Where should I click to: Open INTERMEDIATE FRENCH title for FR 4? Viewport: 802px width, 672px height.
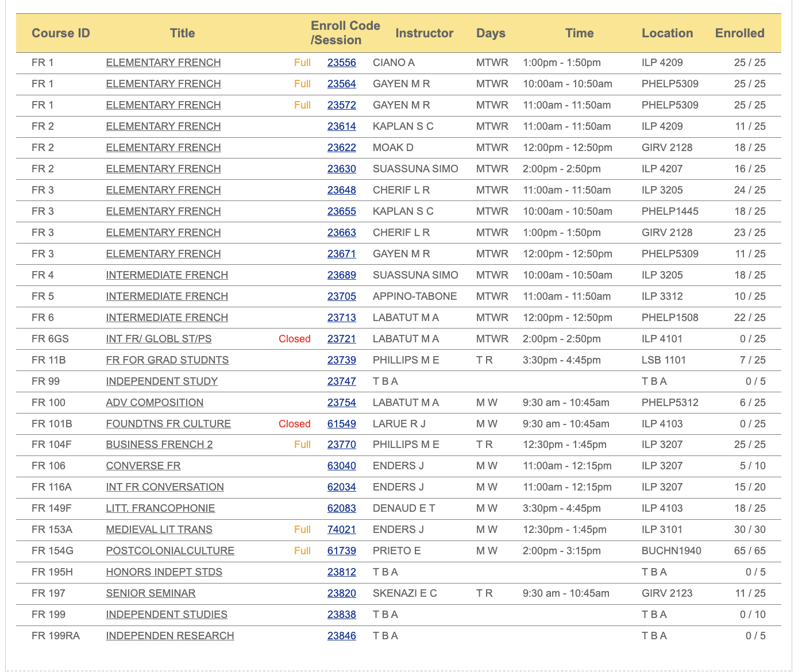coord(167,275)
